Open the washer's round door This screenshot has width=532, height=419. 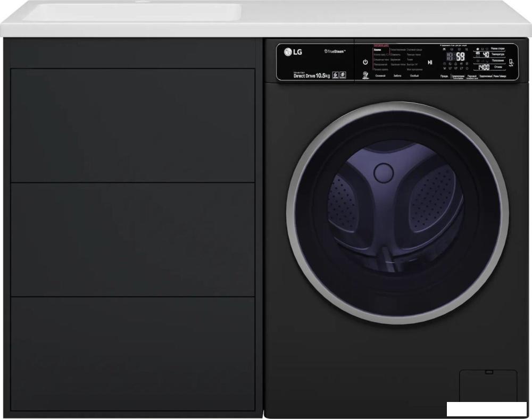coord(397,213)
